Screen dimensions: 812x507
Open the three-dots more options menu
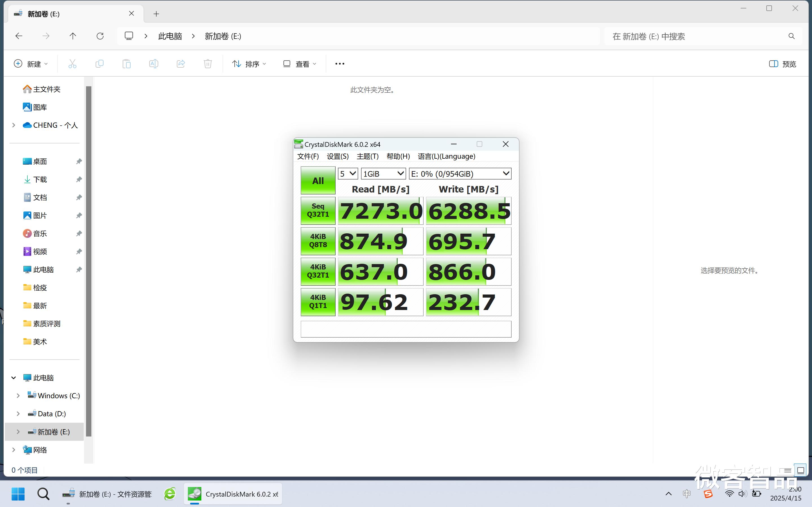[340, 64]
